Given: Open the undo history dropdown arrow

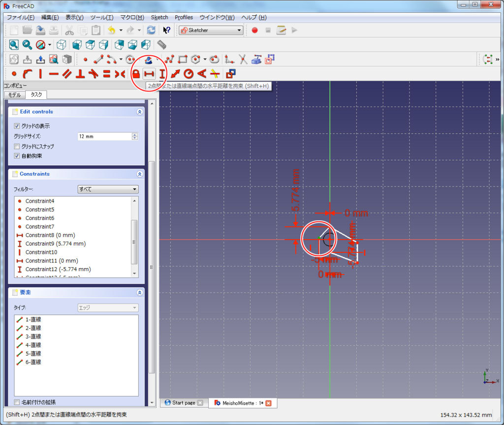Looking at the screenshot, I should coord(121,30).
